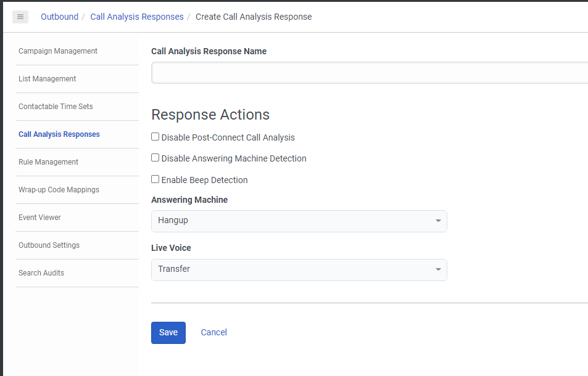Select List Management sidebar item
Viewport: 588px width, 376px height.
48,79
